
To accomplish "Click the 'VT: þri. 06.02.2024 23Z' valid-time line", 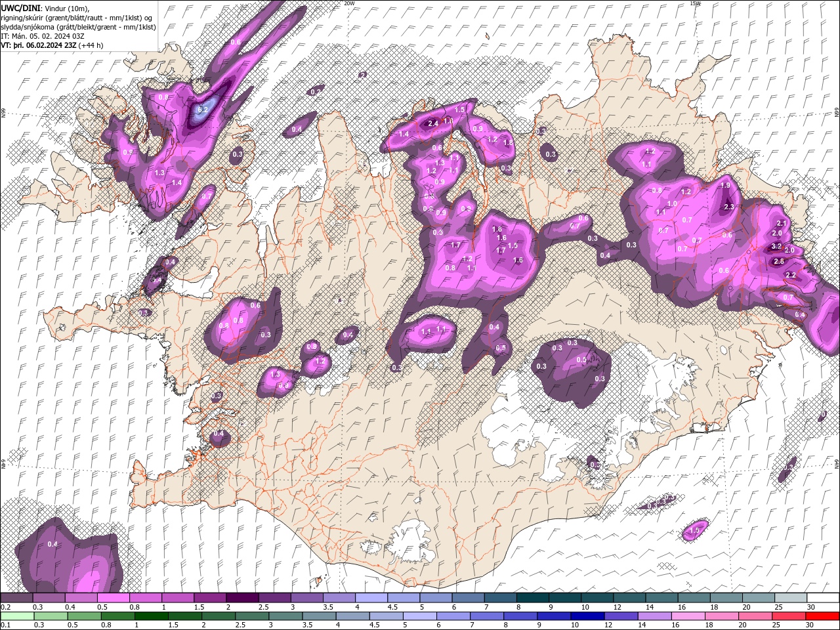I will (x=39, y=45).
